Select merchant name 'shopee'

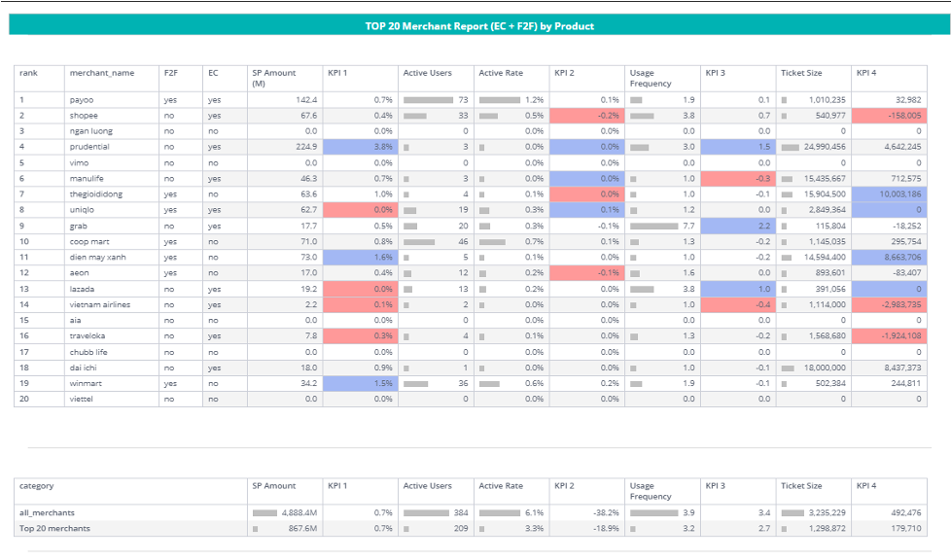(84, 116)
